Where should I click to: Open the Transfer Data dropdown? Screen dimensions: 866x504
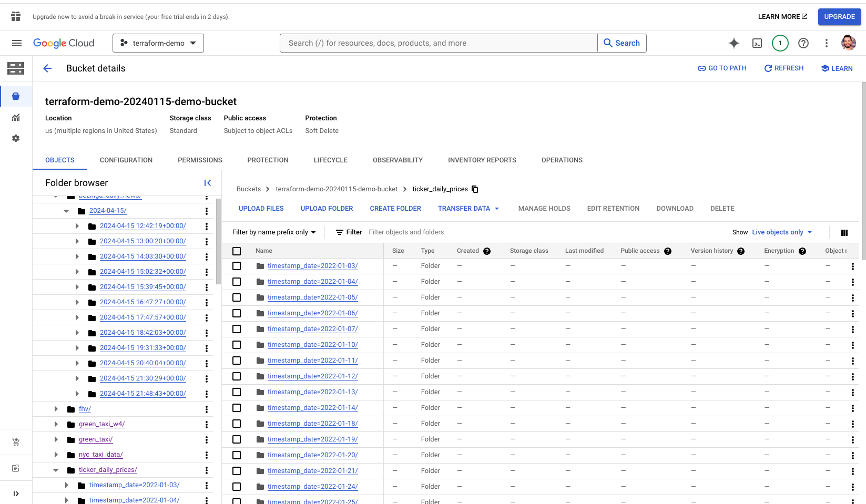[468, 209]
